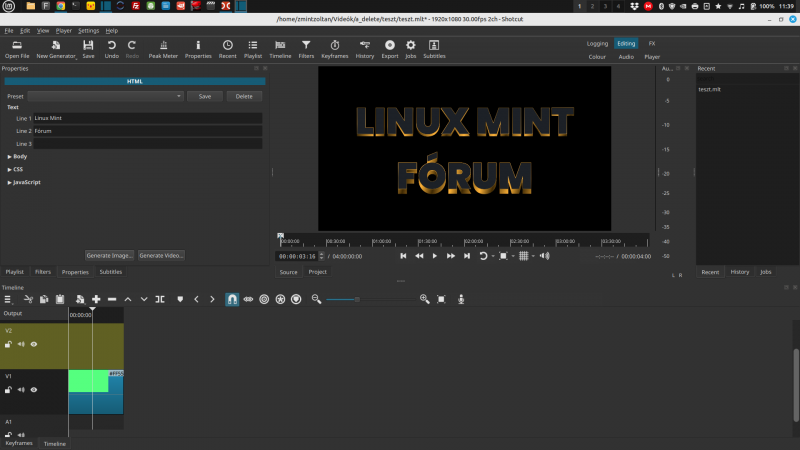Viewport: 800px width, 450px height.
Task: Open the Subtitles toolbar icon
Action: point(434,49)
